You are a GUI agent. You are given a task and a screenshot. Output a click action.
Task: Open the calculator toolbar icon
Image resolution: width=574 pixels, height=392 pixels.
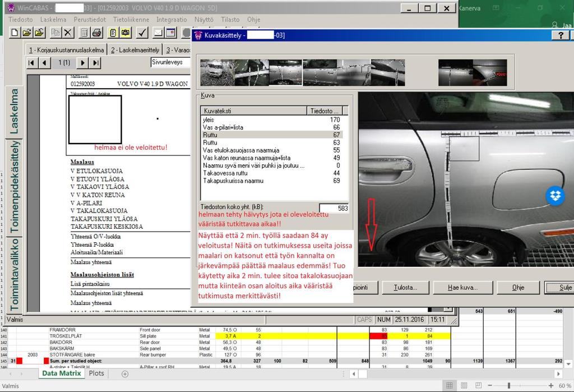click(85, 33)
